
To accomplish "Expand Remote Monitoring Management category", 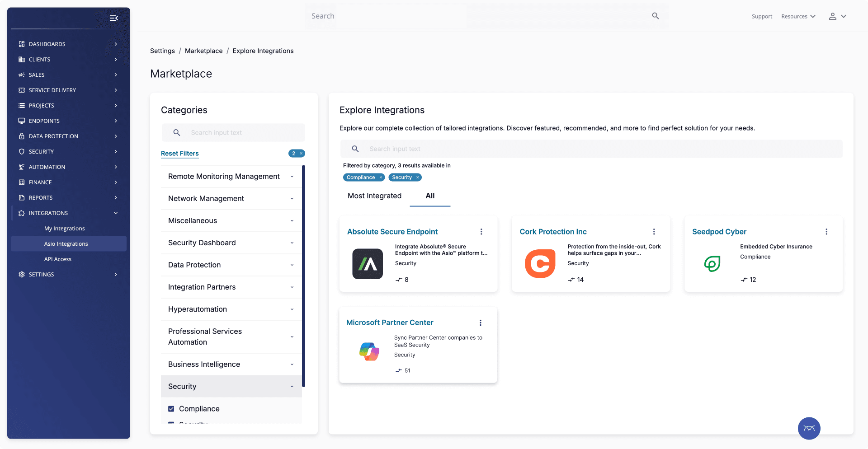I will tap(292, 177).
